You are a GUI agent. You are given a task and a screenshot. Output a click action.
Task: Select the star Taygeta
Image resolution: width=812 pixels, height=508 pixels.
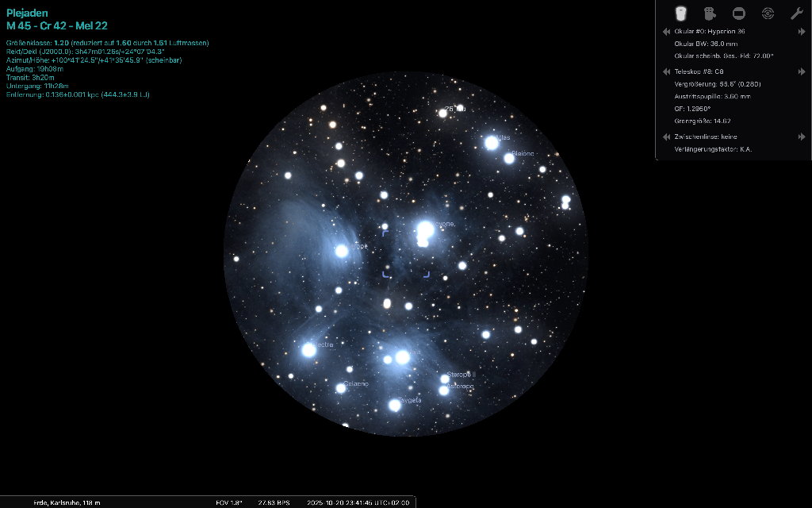(x=395, y=405)
